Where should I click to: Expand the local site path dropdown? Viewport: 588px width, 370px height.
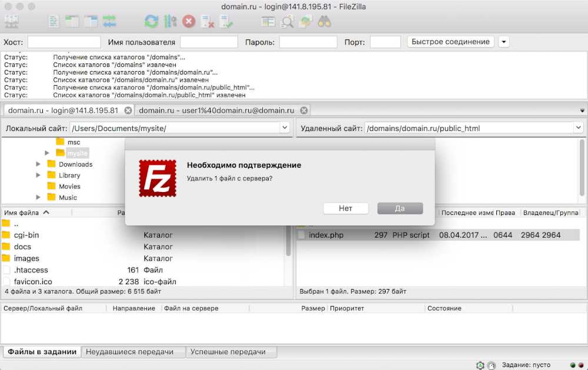tap(285, 127)
